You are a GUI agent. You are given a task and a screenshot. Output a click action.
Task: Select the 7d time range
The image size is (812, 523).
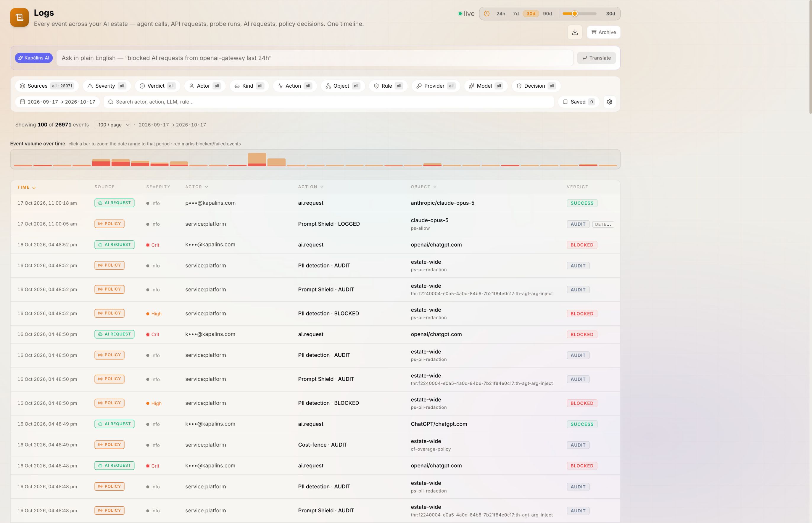(x=516, y=14)
